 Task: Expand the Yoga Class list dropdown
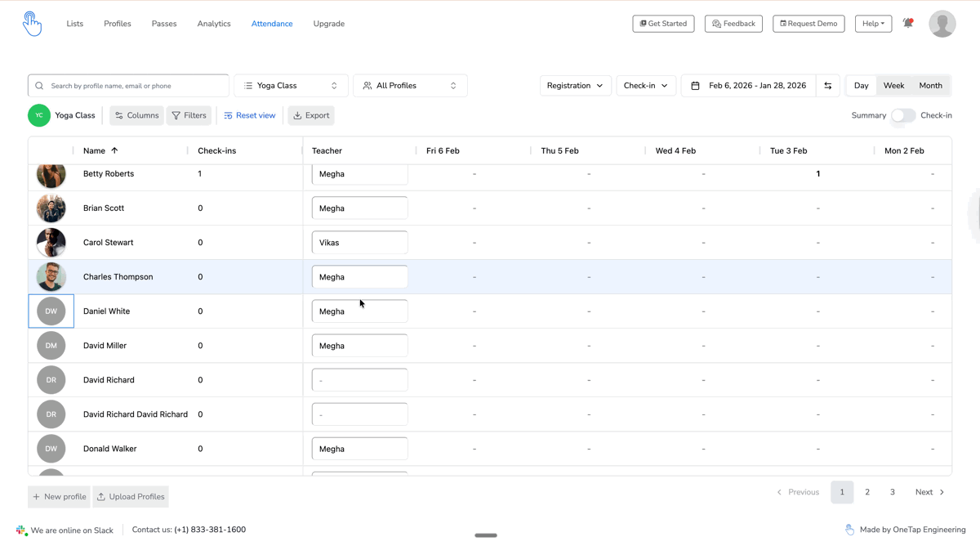[x=291, y=86]
